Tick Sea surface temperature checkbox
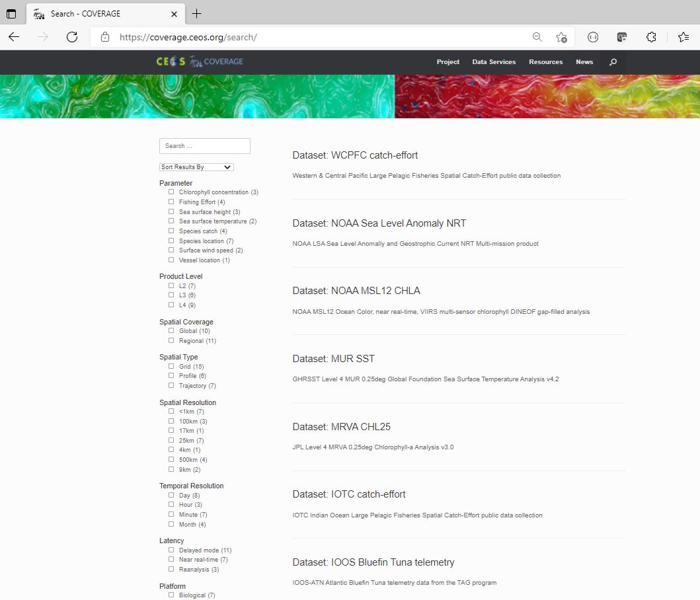This screenshot has height=600, width=700. click(171, 221)
